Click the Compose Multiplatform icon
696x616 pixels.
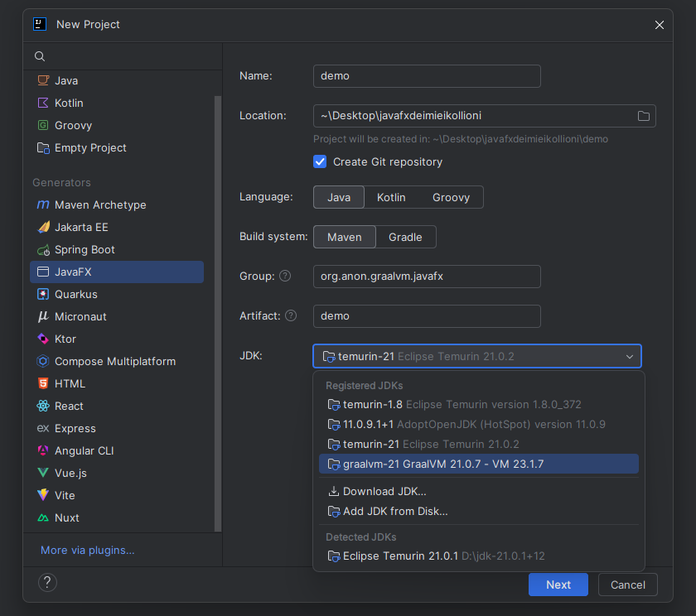click(x=43, y=361)
